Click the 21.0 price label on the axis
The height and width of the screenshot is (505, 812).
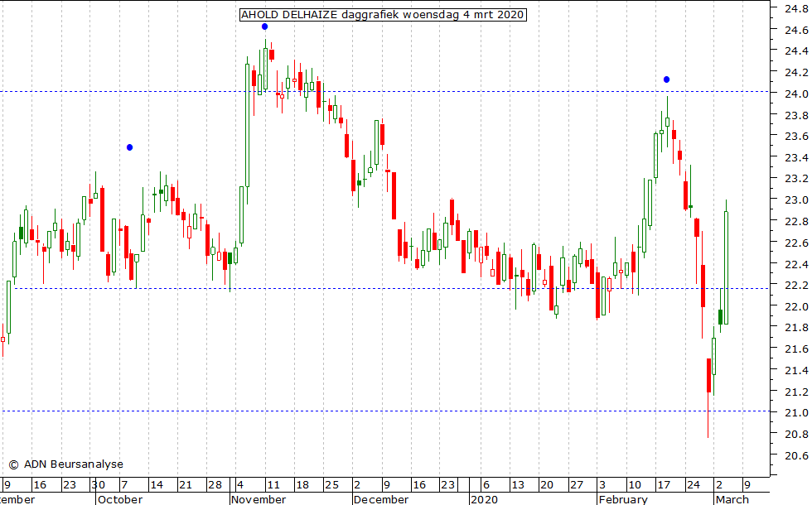(x=796, y=413)
